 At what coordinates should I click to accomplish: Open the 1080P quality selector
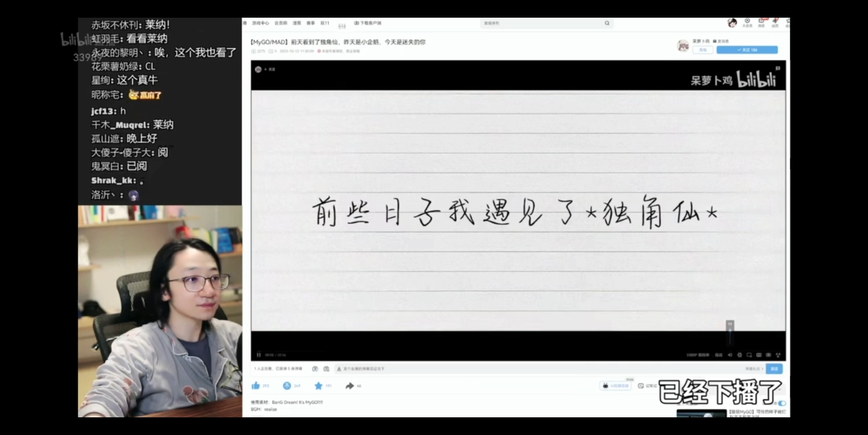[x=698, y=355]
